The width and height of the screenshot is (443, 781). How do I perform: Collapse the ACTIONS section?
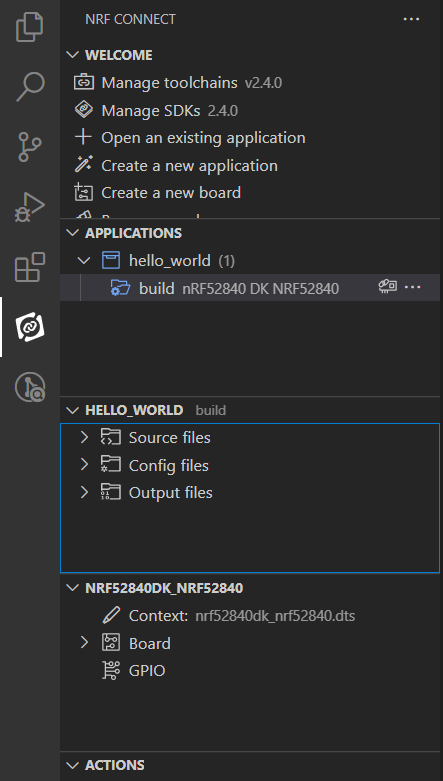pyautogui.click(x=73, y=765)
